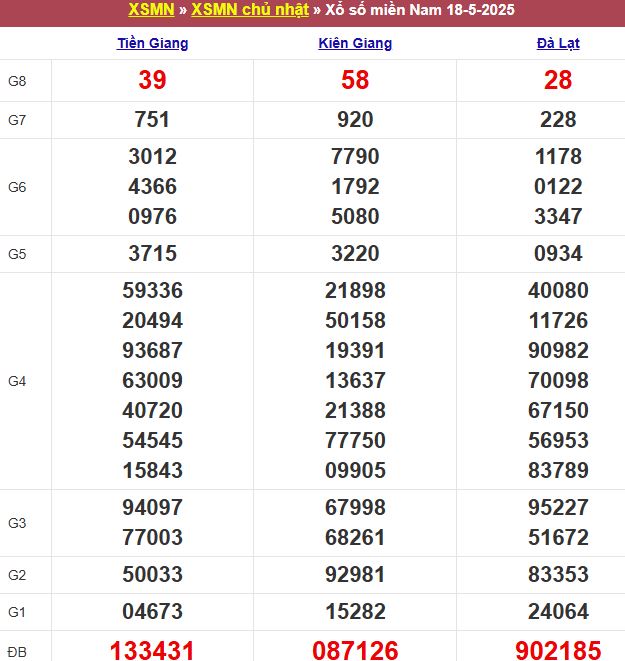Open the Đà Lạt province link
Screen dimensions: 625x661
pos(558,43)
